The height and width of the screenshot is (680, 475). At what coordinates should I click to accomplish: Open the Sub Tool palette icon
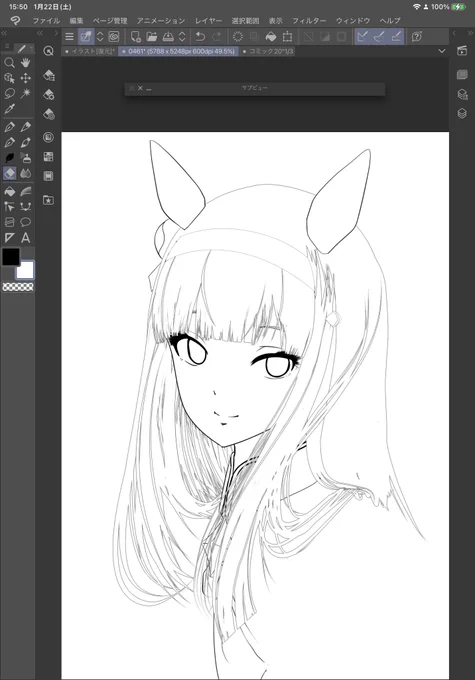pos(49,75)
